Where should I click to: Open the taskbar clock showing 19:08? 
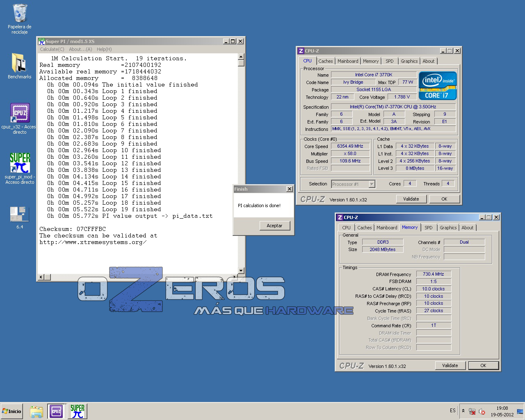(x=502, y=411)
